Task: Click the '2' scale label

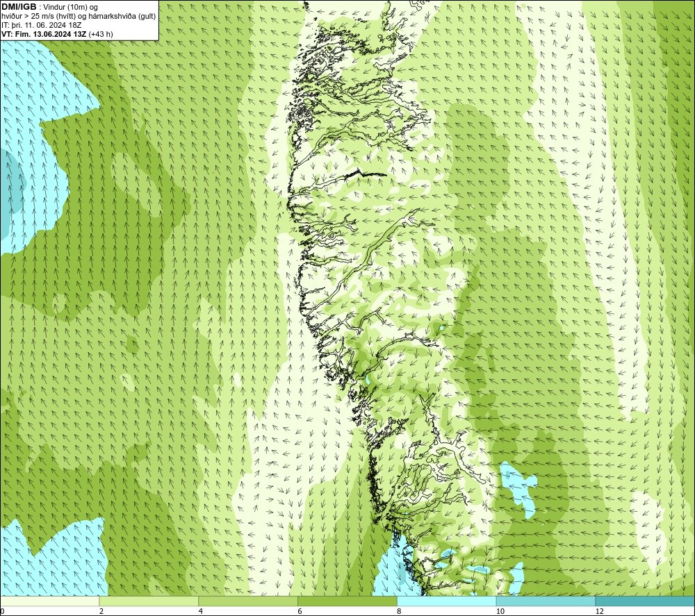Action: 101,611
